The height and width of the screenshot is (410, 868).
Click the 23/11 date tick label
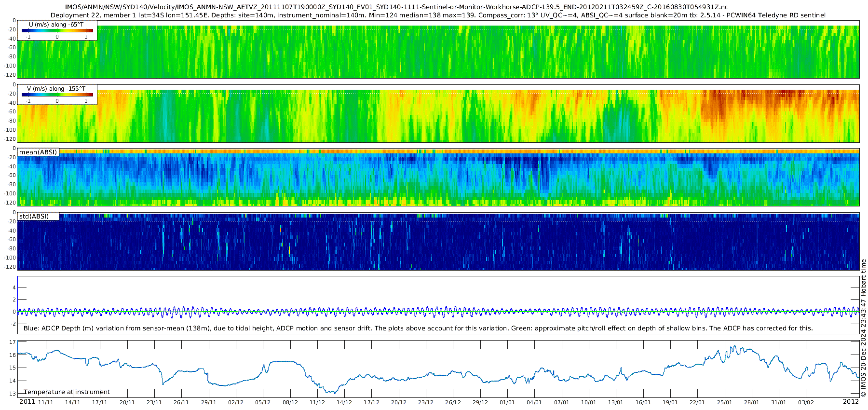click(x=154, y=402)
